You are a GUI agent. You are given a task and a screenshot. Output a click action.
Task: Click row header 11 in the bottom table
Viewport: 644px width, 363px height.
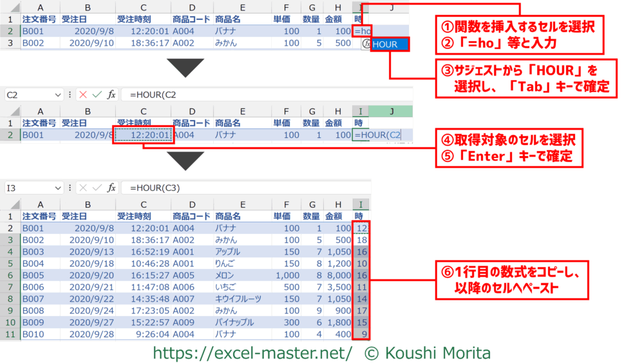(x=10, y=335)
